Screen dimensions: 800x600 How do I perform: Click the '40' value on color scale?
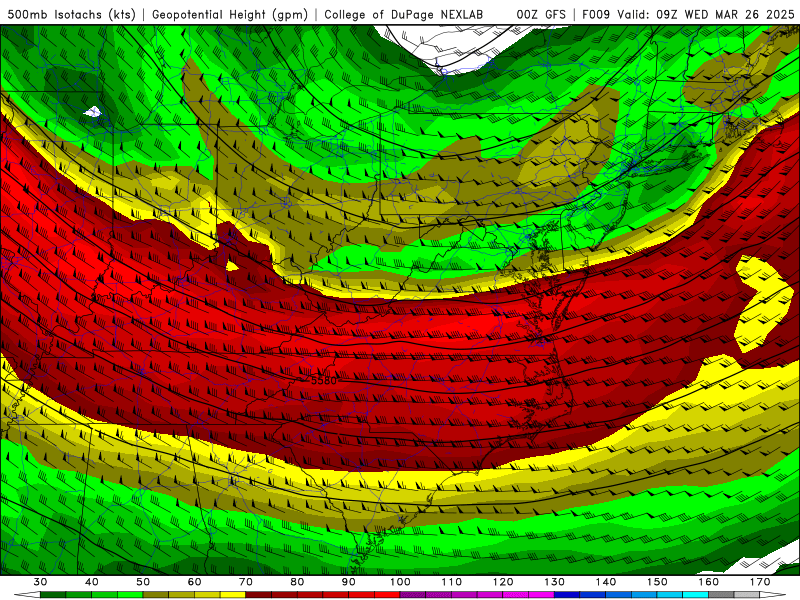pyautogui.click(x=92, y=582)
